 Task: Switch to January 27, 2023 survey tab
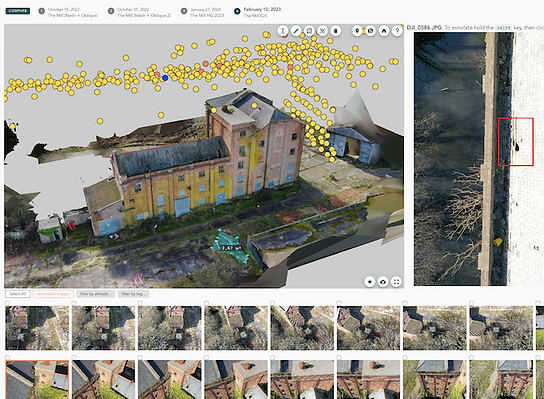(x=203, y=12)
